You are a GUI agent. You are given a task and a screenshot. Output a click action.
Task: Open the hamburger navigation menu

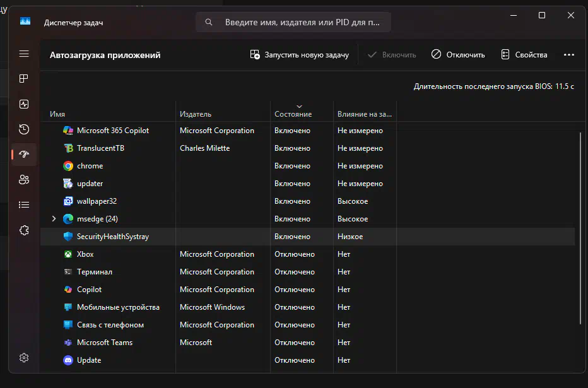point(24,54)
